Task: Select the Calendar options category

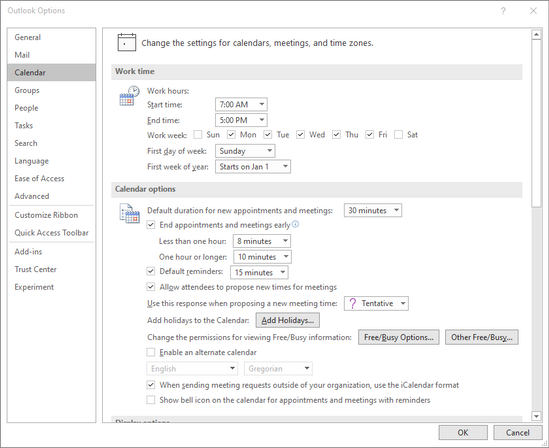Action: click(51, 72)
